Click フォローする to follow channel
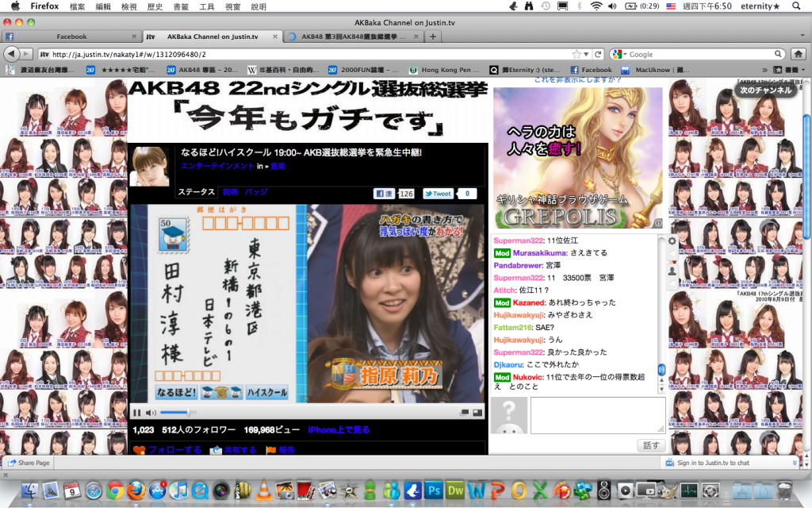 click(168, 450)
